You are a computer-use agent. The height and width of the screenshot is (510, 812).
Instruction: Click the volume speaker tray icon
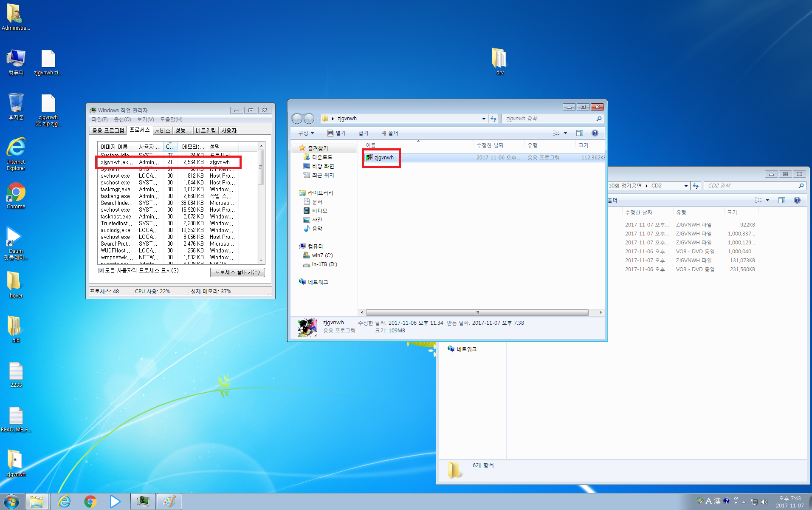pyautogui.click(x=764, y=502)
